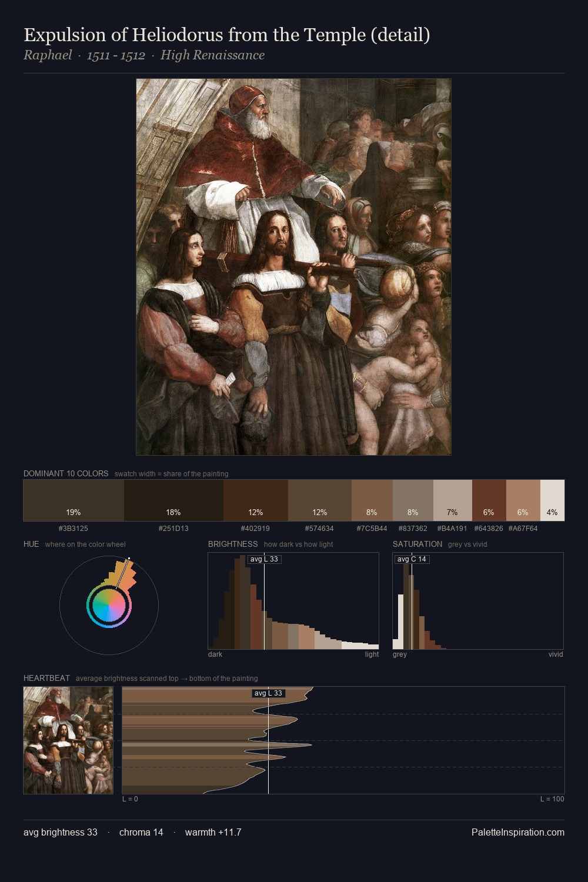
Task: Click the 'light' axis label
Action: [372, 654]
